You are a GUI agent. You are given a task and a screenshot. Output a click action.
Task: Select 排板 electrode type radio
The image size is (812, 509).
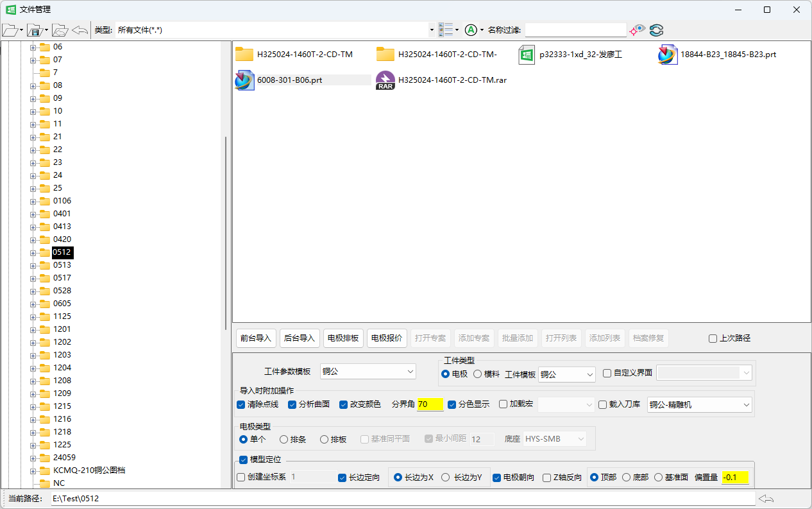[324, 440]
